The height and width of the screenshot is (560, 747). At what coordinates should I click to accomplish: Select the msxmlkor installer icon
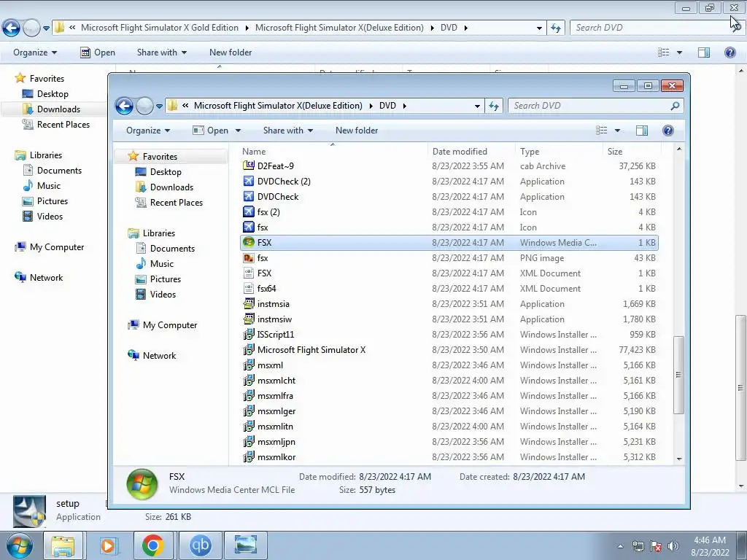[x=248, y=456]
